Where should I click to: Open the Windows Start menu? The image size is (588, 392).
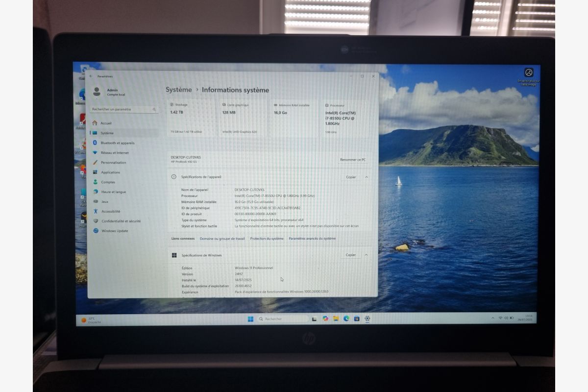[x=250, y=319]
